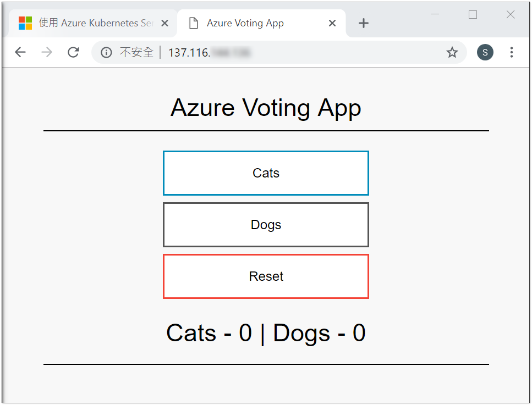The width and height of the screenshot is (532, 405).
Task: Vote for Cats
Action: [x=266, y=173]
